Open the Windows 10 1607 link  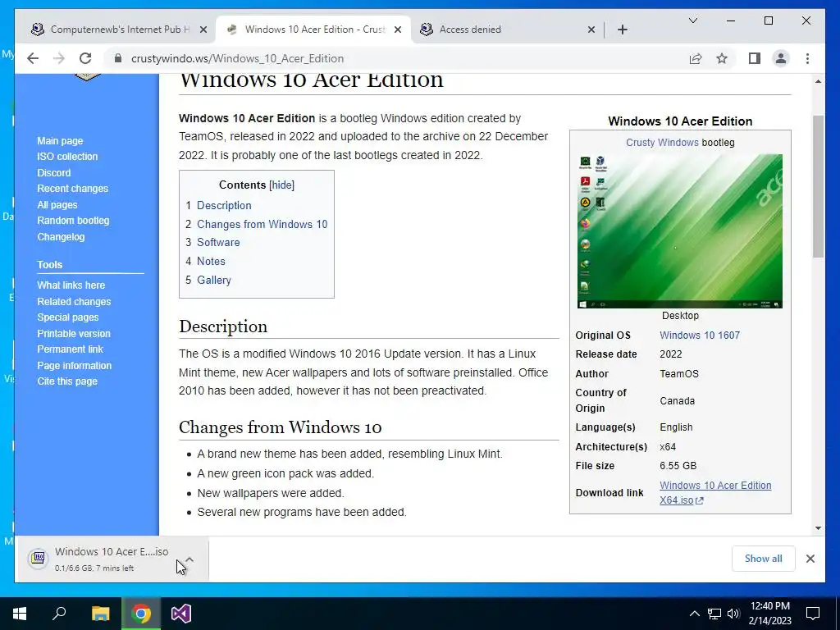700,336
